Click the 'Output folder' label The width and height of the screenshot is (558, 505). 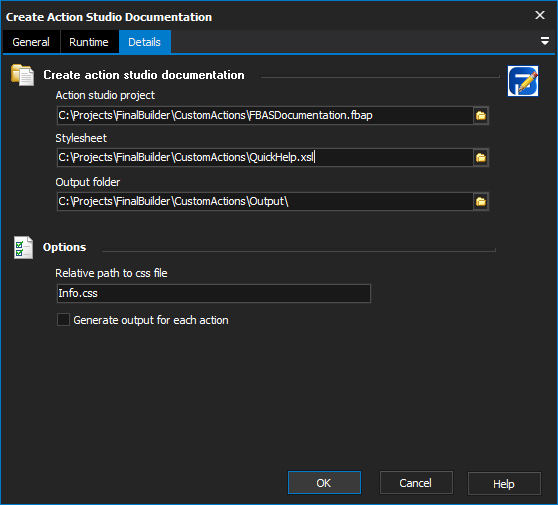(88, 182)
